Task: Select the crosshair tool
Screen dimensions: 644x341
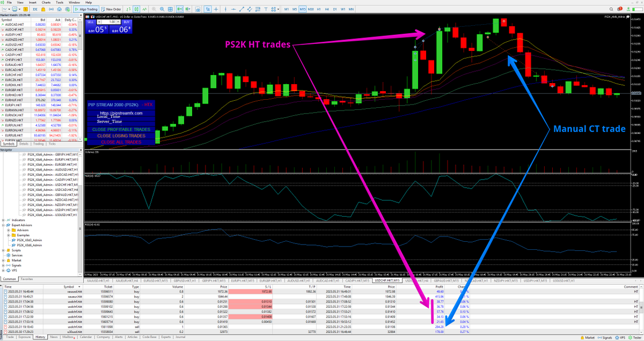Action: point(216,9)
